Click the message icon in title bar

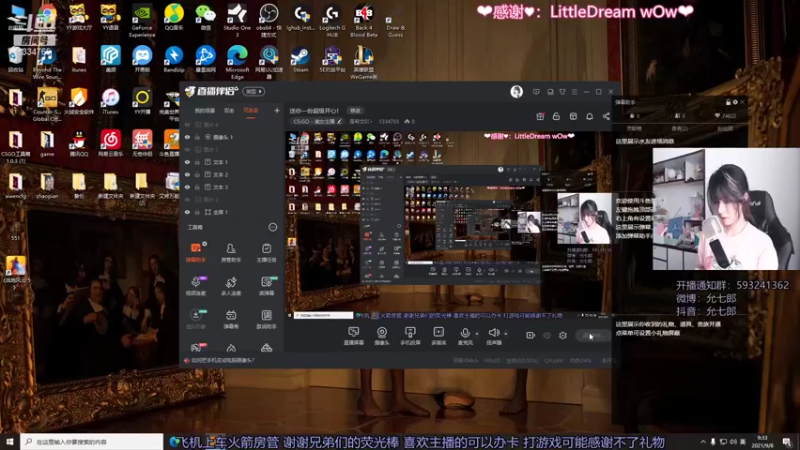pyautogui.click(x=536, y=92)
